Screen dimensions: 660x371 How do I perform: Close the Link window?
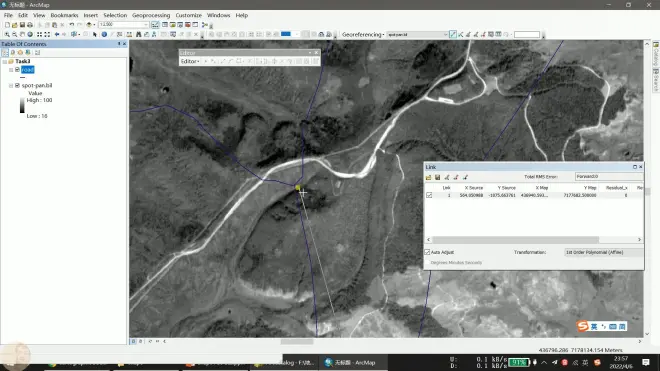[641, 167]
